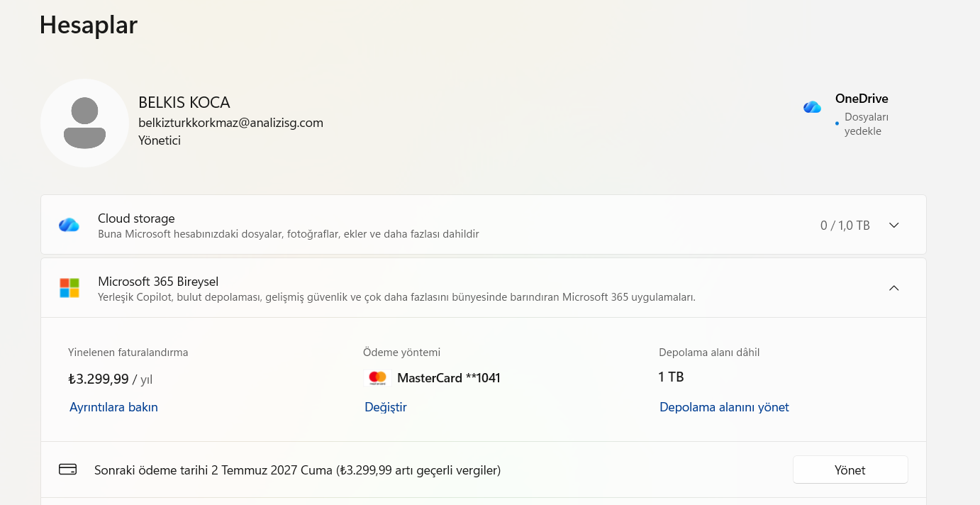Image resolution: width=980 pixels, height=505 pixels.
Task: Click the Microsoft 365 Bireysel description text
Action: point(396,297)
